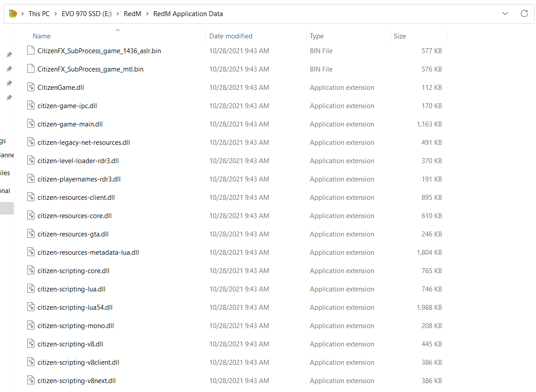The height and width of the screenshot is (392, 536).
Task: Click the citizen-scripting-v8client.dll file icon
Action: [x=31, y=362]
